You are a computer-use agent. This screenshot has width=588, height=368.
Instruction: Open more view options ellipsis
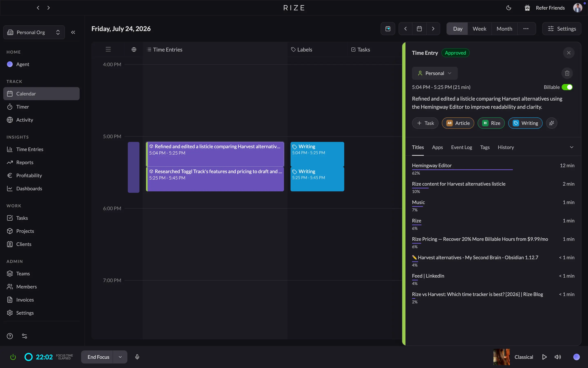pyautogui.click(x=526, y=29)
